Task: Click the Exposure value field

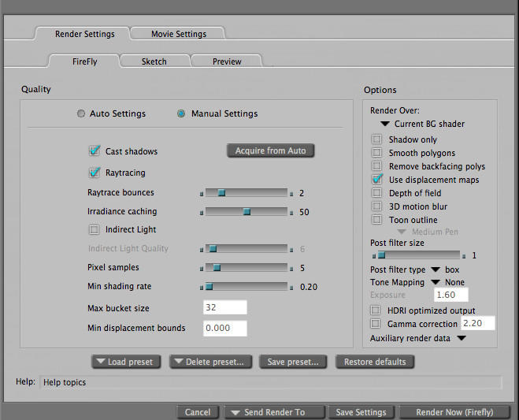Action: pyautogui.click(x=451, y=295)
